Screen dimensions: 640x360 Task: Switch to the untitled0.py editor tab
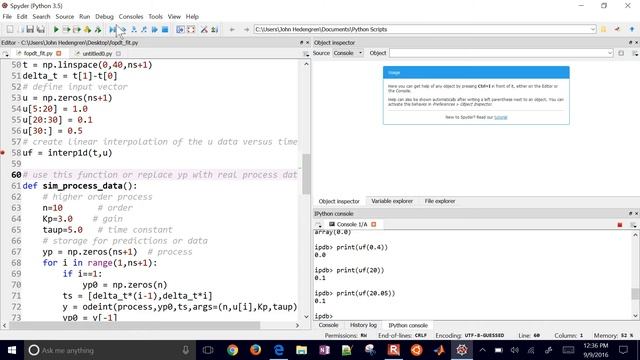tap(97, 53)
